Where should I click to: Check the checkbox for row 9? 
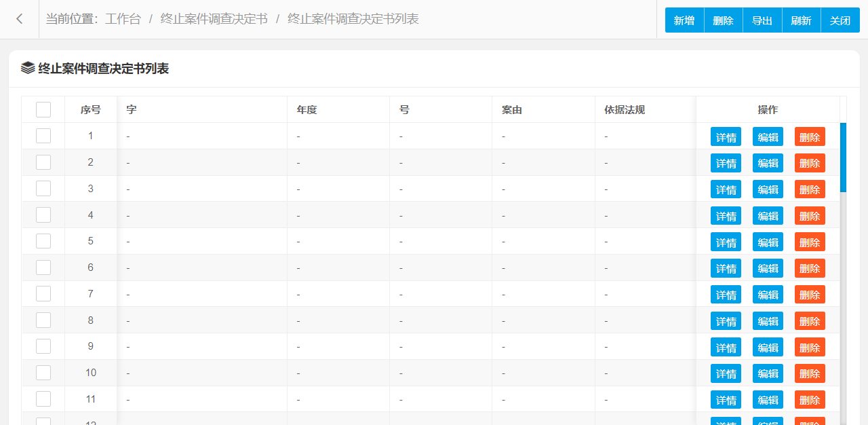(43, 346)
